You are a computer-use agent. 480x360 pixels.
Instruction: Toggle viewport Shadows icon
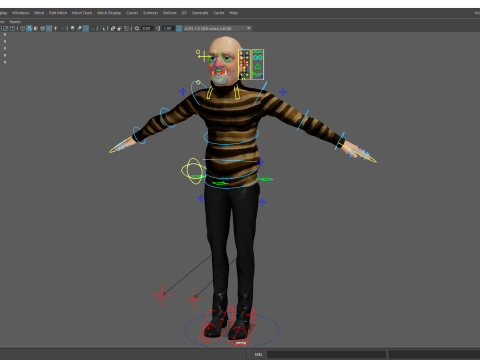62,29
